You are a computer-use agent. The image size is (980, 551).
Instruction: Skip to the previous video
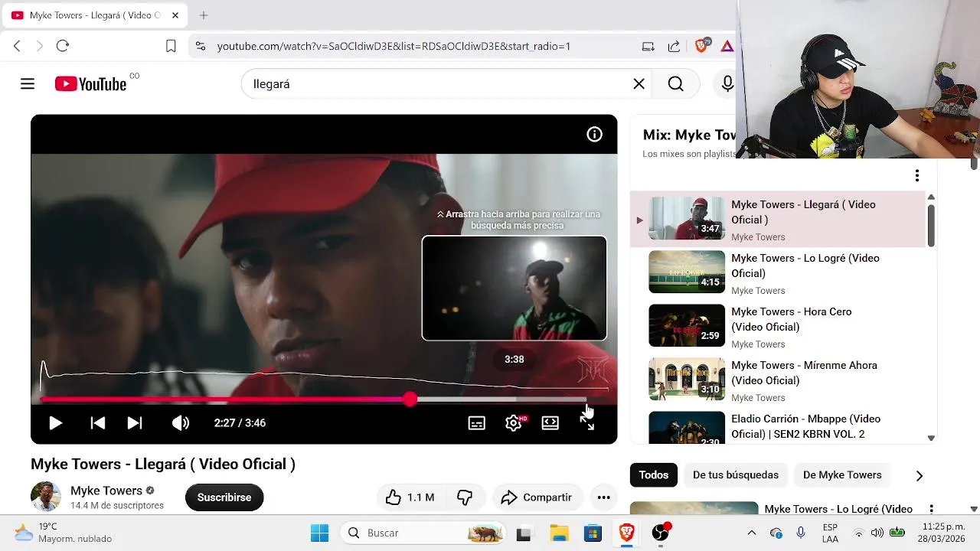(x=98, y=423)
